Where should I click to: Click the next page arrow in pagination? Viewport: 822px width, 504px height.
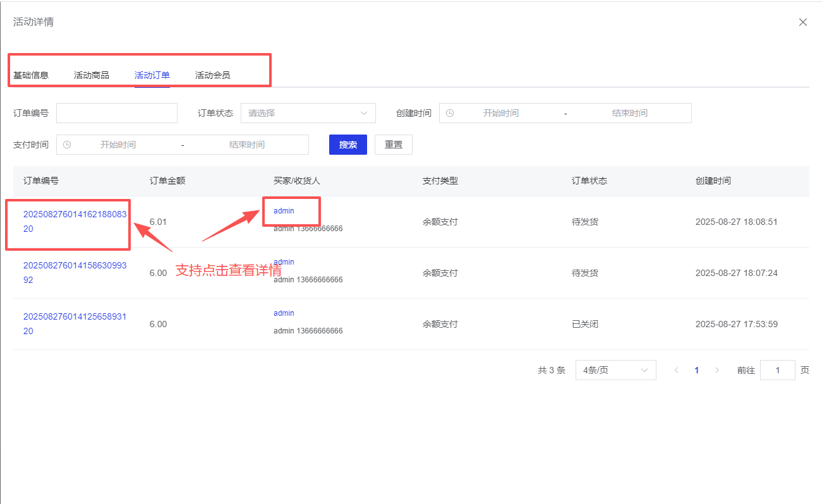[x=716, y=370]
